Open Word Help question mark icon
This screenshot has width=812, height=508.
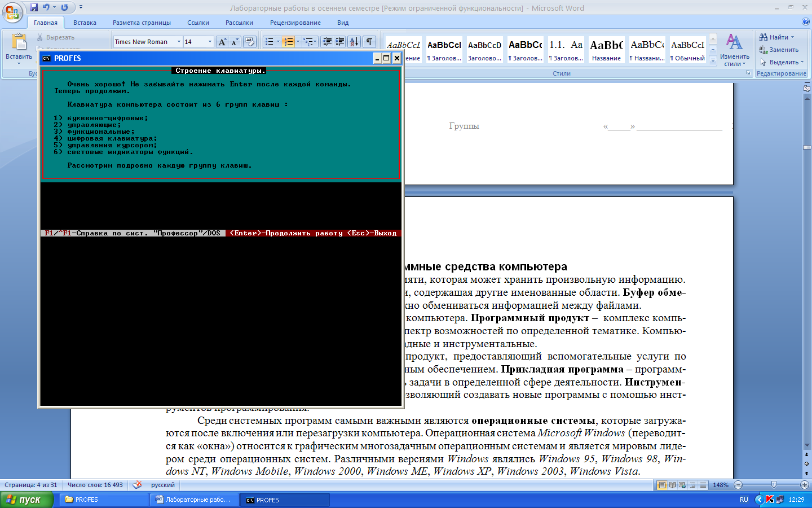tap(805, 22)
